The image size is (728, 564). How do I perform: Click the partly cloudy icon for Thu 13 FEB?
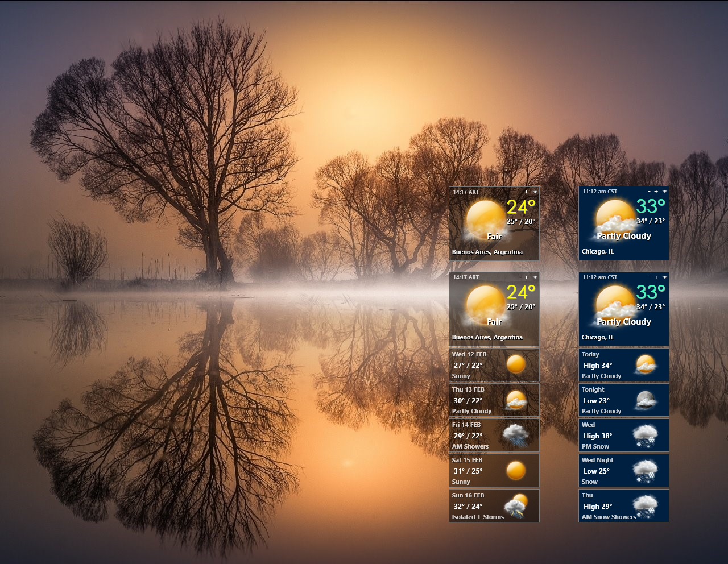[516, 400]
